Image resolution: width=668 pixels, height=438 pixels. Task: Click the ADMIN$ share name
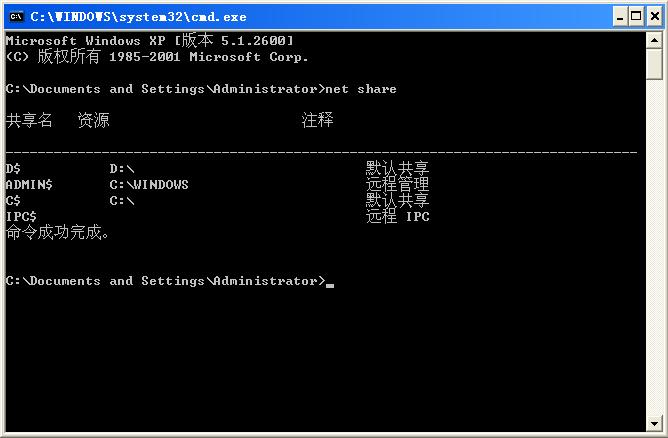pyautogui.click(x=29, y=184)
